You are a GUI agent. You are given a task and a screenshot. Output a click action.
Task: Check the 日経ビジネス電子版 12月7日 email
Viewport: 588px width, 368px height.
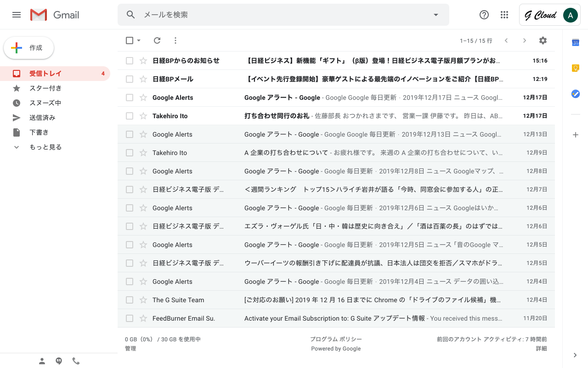point(130,190)
